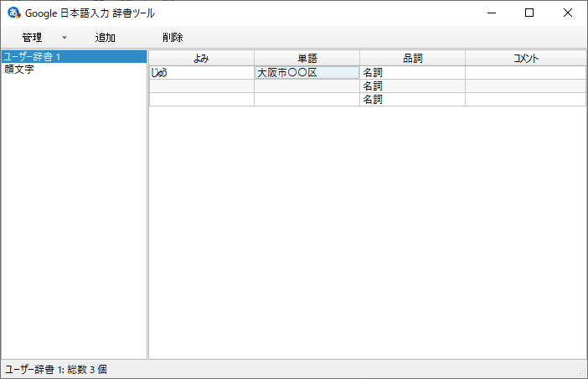The width and height of the screenshot is (588, 379).
Task: Minimize the 辞書ツール window
Action: tap(492, 13)
